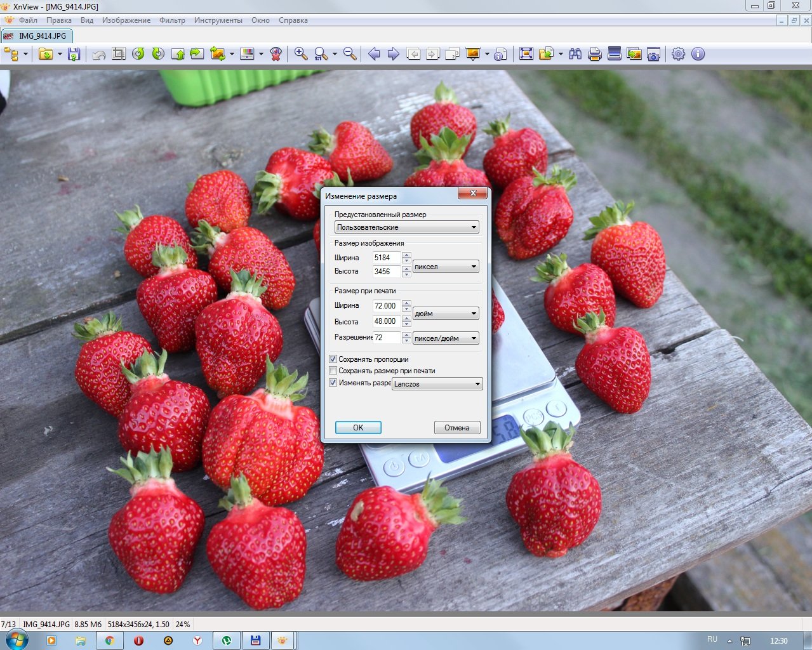The width and height of the screenshot is (812, 650).
Task: Click the Zoom Out magnifier icon
Action: click(x=350, y=54)
